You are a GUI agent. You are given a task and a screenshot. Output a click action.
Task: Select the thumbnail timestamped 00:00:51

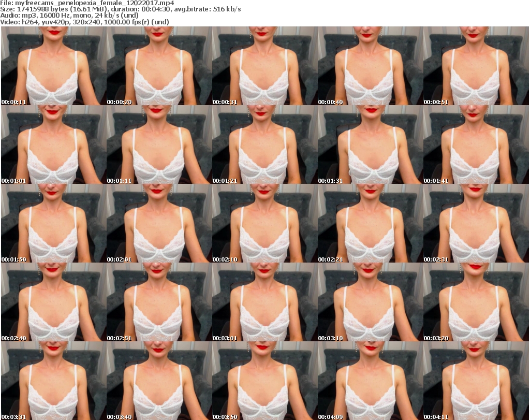(x=476, y=66)
